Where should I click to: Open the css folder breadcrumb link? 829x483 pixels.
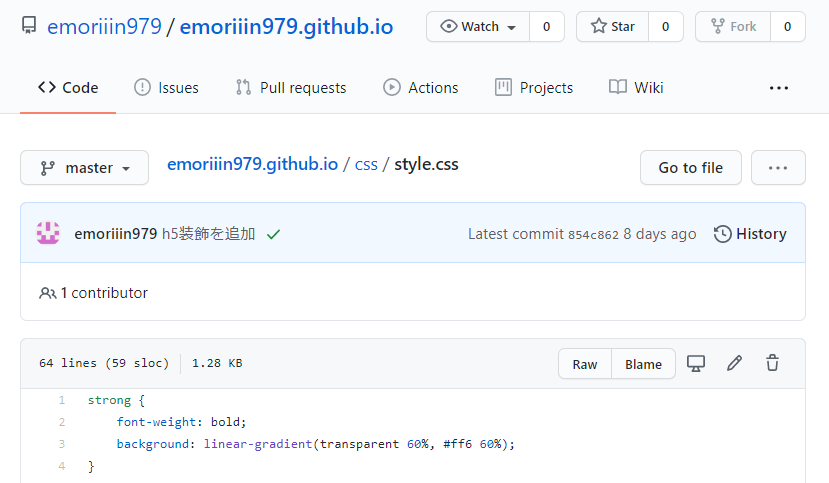coord(366,164)
